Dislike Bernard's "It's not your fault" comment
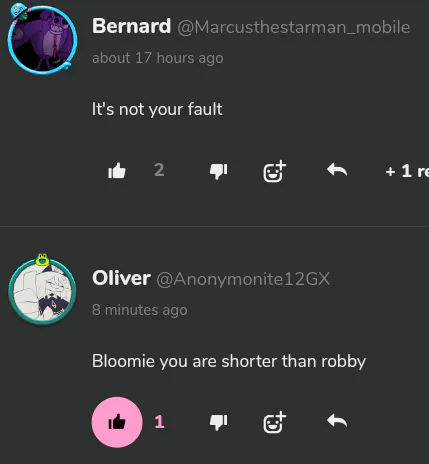The image size is (429, 464). pyautogui.click(x=218, y=171)
